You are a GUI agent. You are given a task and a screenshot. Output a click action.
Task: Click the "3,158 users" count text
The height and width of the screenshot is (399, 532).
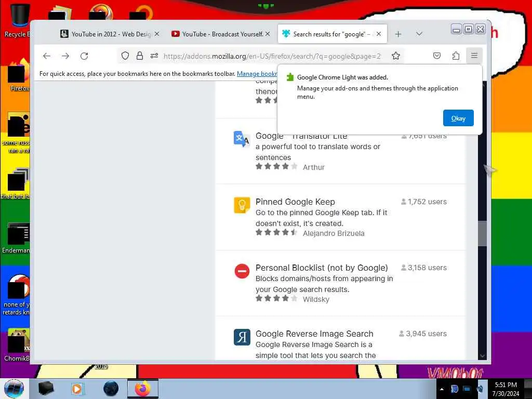[x=427, y=268]
